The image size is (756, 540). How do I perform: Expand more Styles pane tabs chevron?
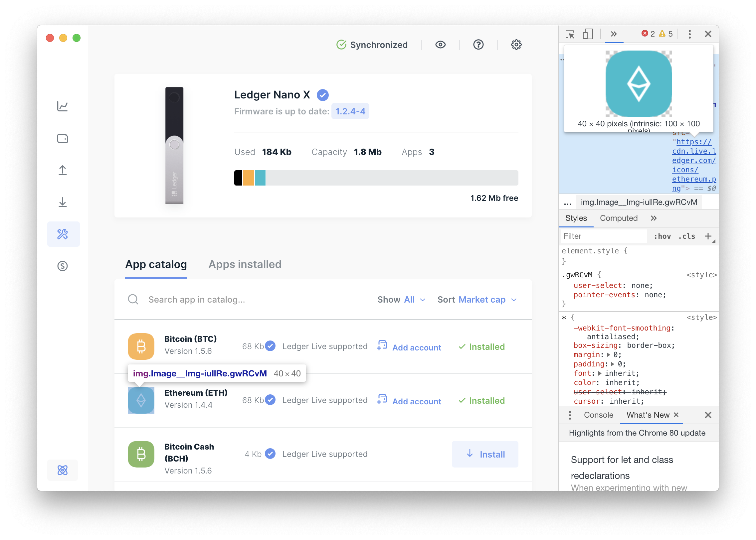coord(654,218)
